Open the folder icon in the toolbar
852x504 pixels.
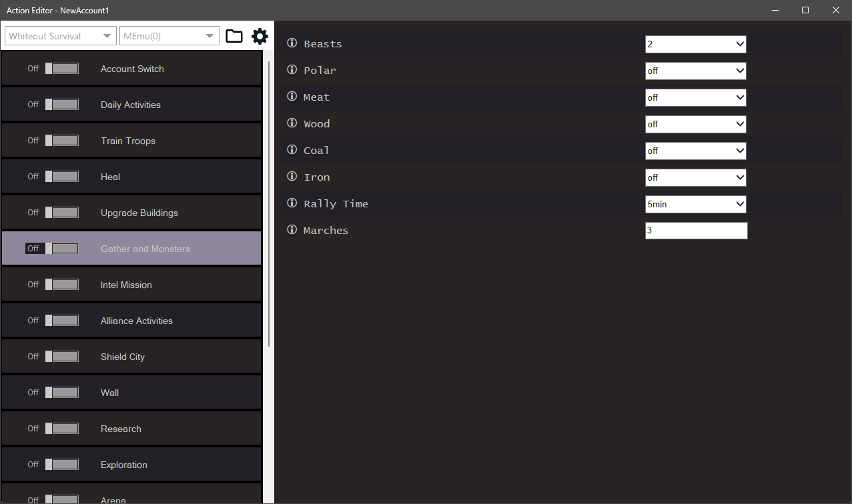click(x=234, y=36)
